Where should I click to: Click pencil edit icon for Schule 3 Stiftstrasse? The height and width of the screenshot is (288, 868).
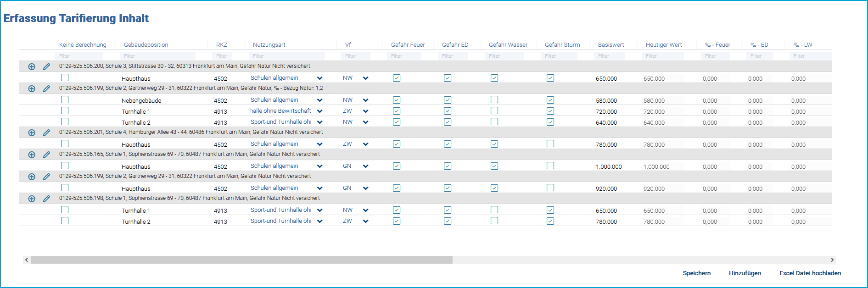click(46, 66)
